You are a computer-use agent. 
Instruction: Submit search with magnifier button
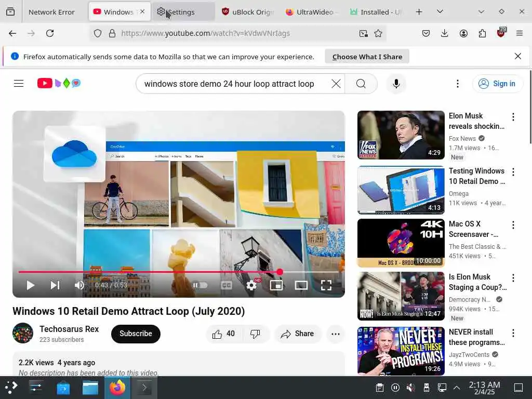tap(361, 84)
